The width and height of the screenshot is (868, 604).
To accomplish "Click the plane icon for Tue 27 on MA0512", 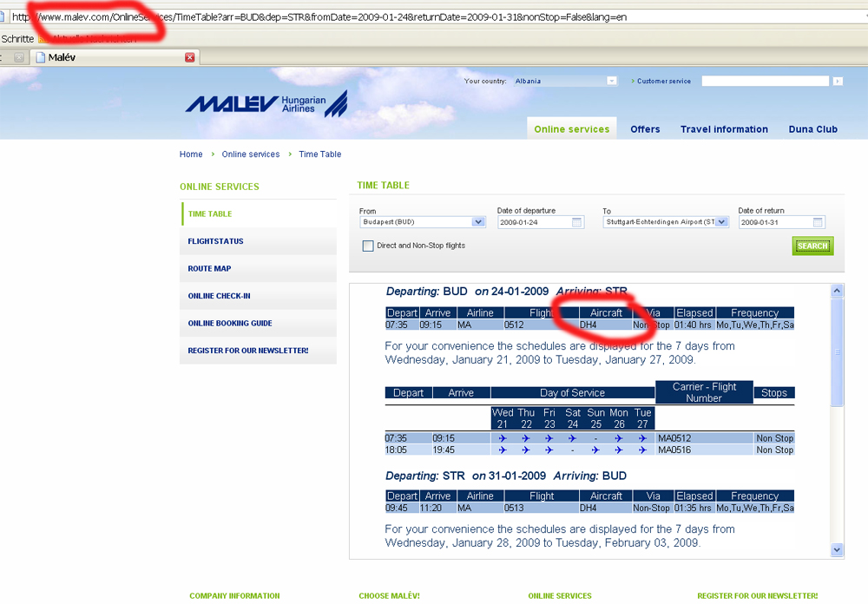I will tap(642, 438).
